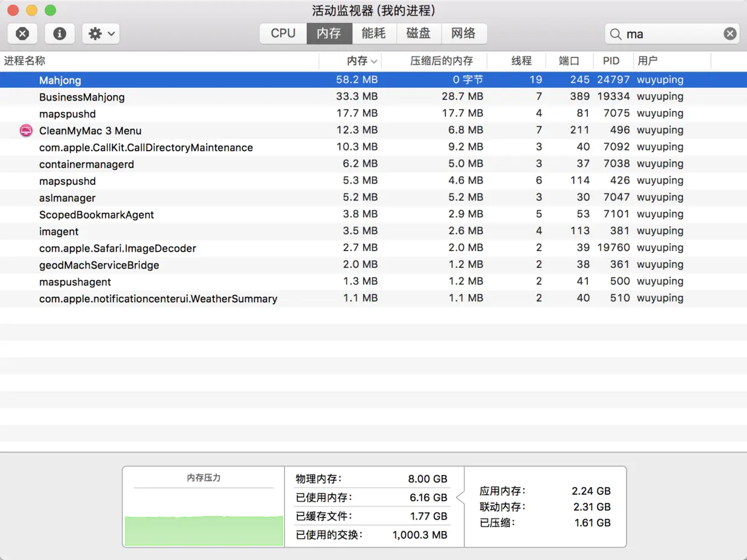The height and width of the screenshot is (560, 747).
Task: Sort by PID column header
Action: (x=613, y=61)
